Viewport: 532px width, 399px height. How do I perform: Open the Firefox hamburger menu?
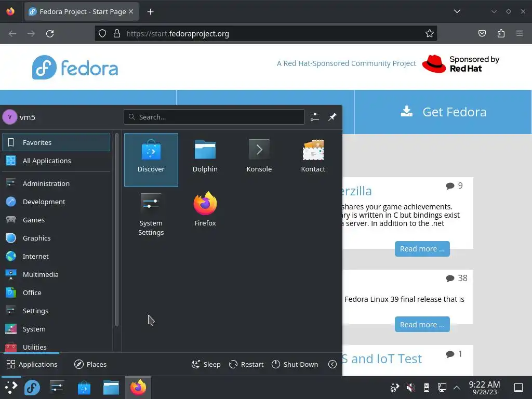(x=520, y=33)
